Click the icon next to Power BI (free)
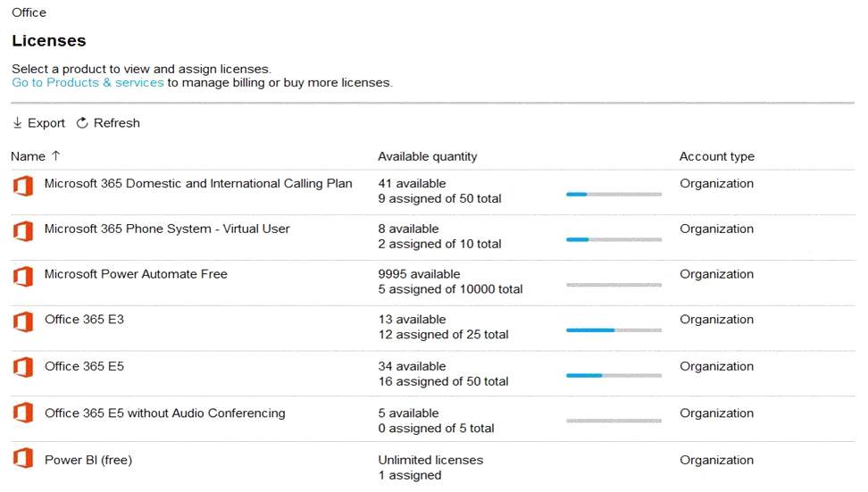 click(22, 460)
